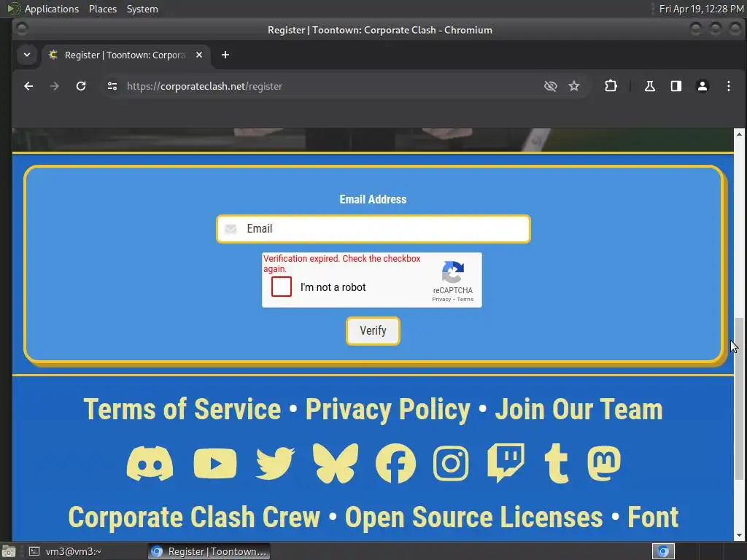Open the Font link in footer
The height and width of the screenshot is (560, 747).
pos(653,517)
